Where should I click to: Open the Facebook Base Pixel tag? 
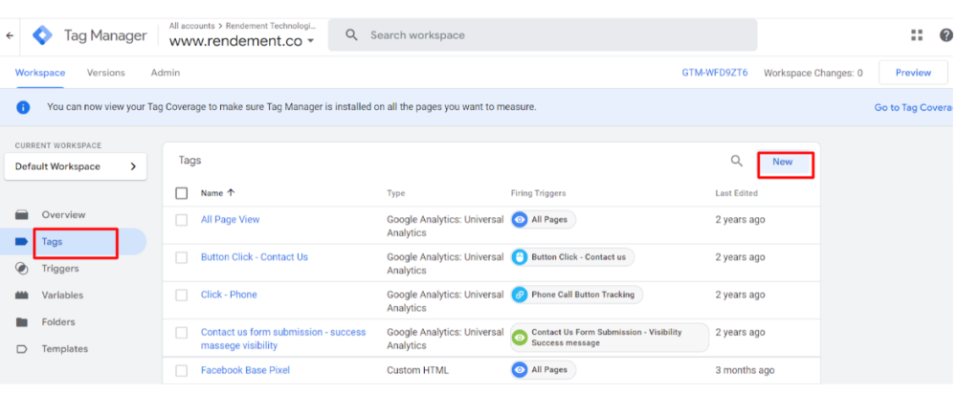tap(245, 370)
